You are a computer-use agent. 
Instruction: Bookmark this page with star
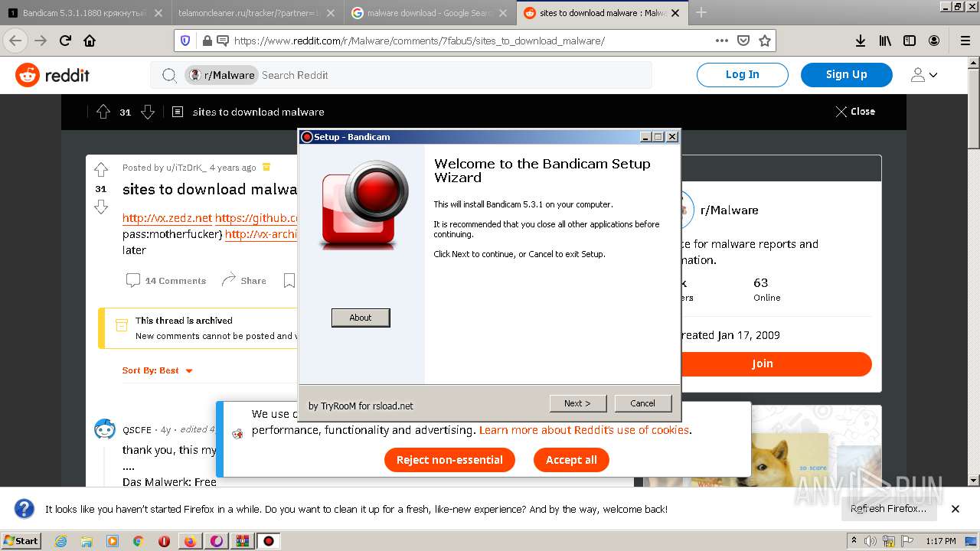tap(764, 41)
